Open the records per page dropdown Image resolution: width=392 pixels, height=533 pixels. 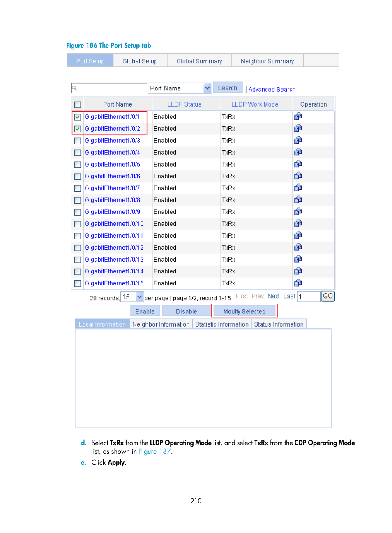click(x=132, y=297)
